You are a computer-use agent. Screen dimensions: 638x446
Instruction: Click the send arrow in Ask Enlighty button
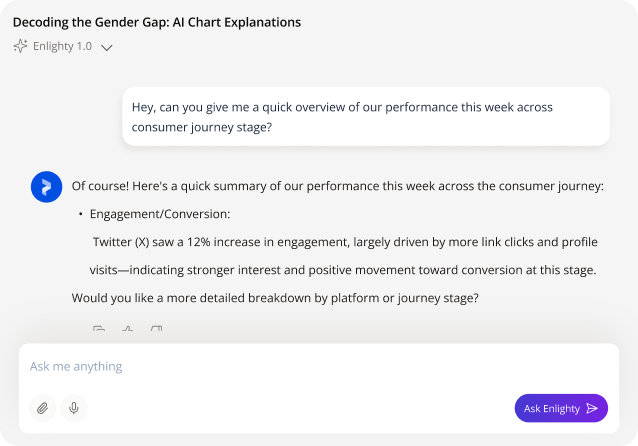coord(592,408)
